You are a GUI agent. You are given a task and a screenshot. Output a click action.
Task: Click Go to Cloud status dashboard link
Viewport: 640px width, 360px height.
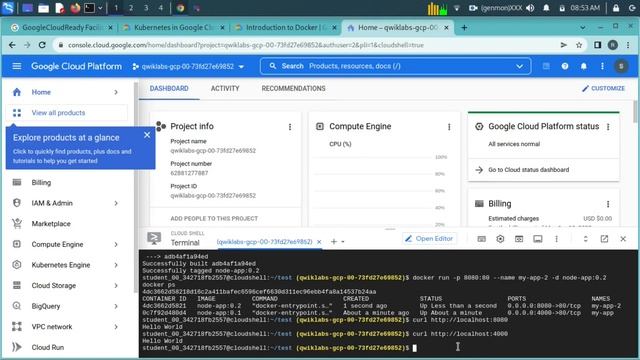coord(528,170)
